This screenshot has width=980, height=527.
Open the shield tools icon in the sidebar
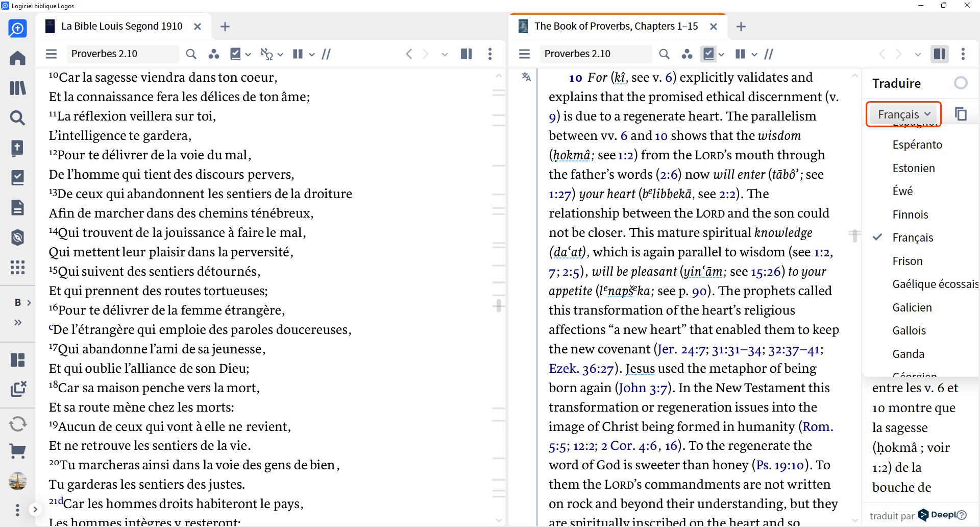pos(17,237)
